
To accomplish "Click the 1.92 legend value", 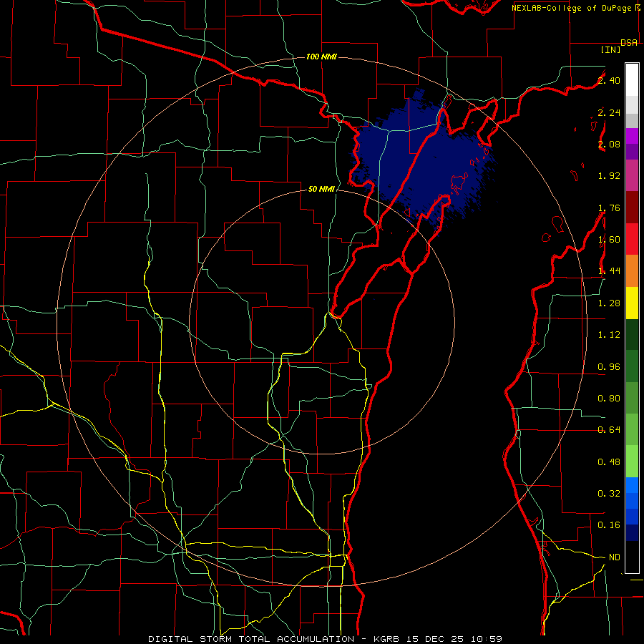I will [x=609, y=176].
